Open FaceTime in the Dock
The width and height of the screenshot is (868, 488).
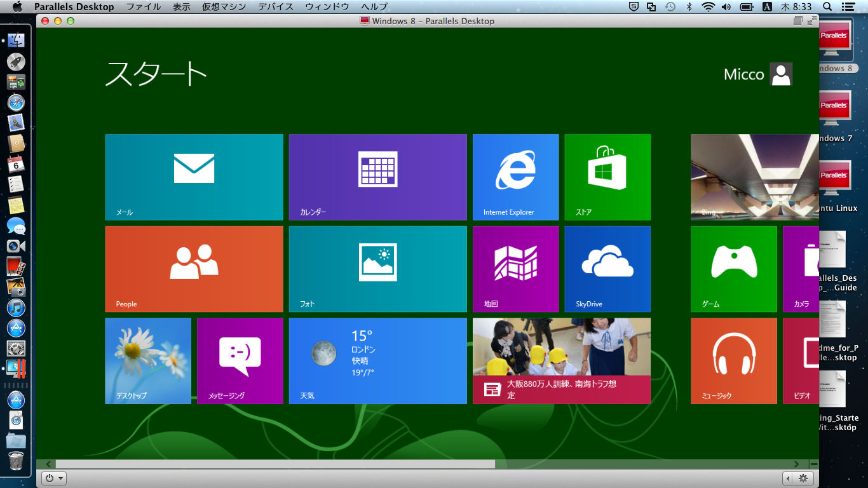click(x=16, y=246)
